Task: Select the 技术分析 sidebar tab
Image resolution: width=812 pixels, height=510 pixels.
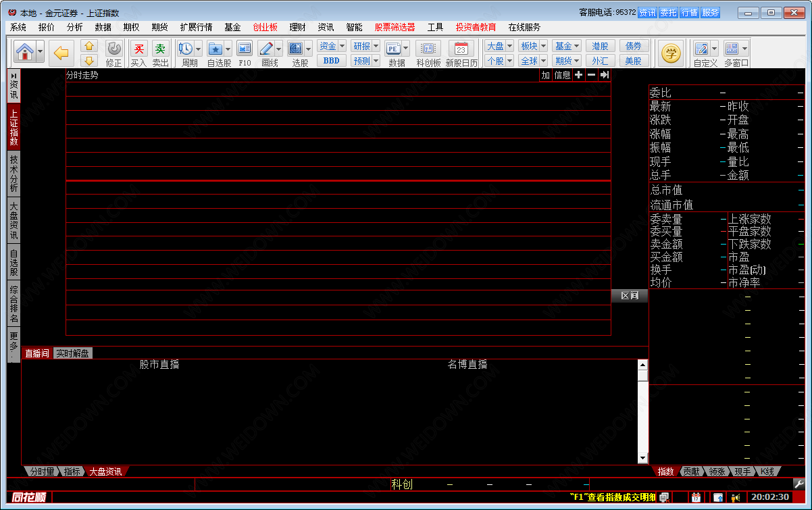Action: 14,174
